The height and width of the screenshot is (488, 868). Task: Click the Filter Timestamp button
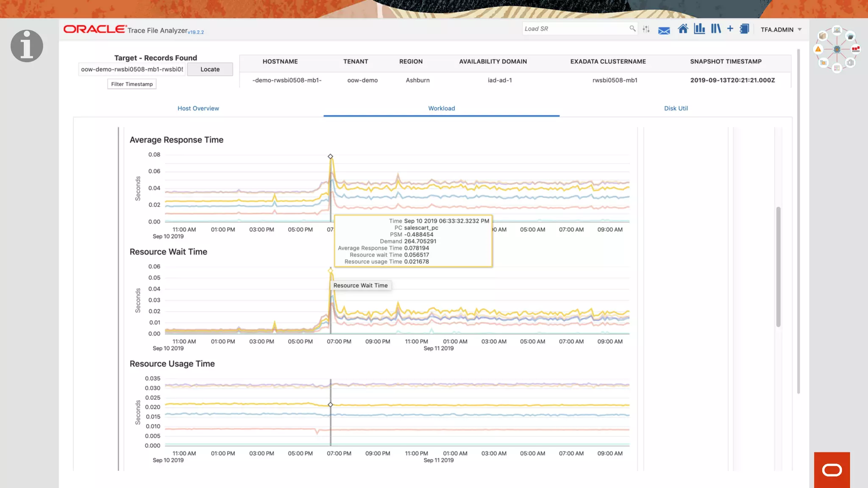click(x=132, y=84)
